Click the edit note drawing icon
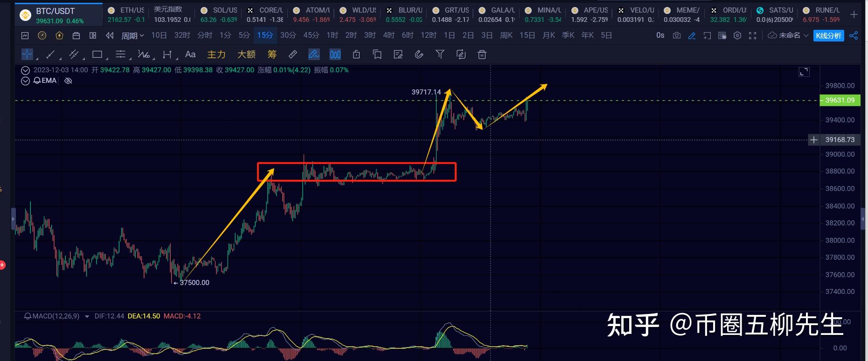 point(398,55)
